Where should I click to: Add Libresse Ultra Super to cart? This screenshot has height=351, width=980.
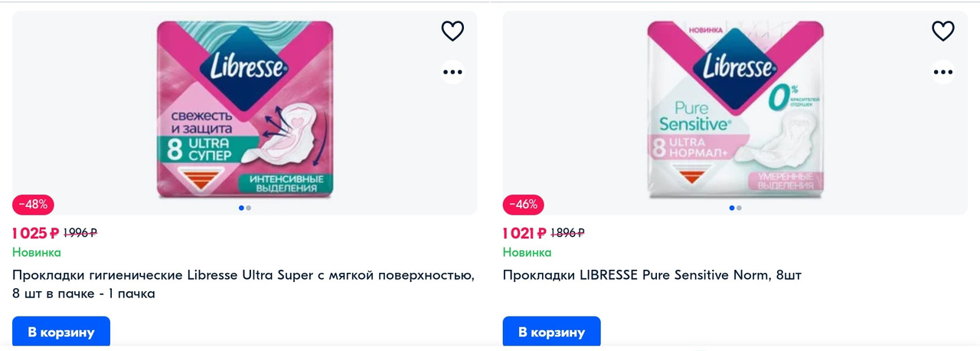coord(61,333)
